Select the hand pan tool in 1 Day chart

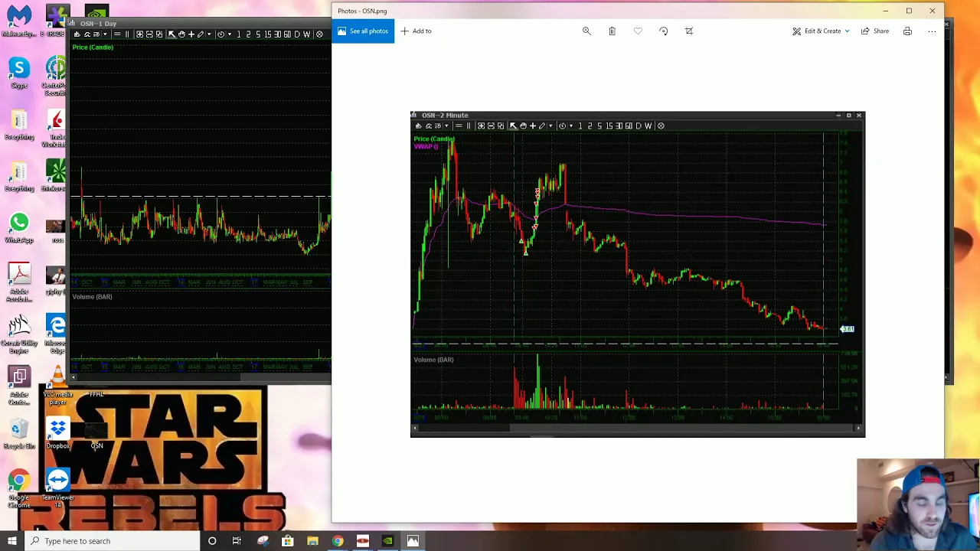181,34
